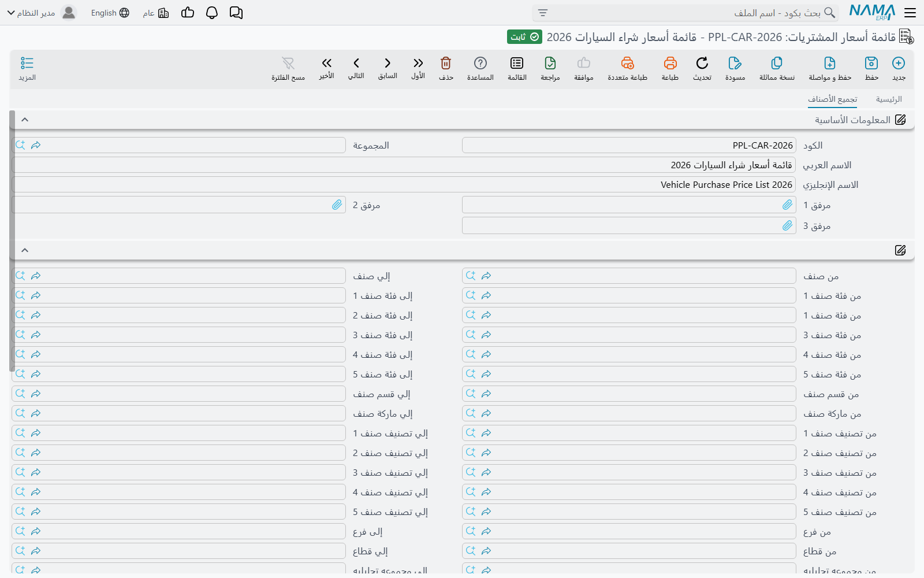Collapse the second unnamed section chevron

25,250
